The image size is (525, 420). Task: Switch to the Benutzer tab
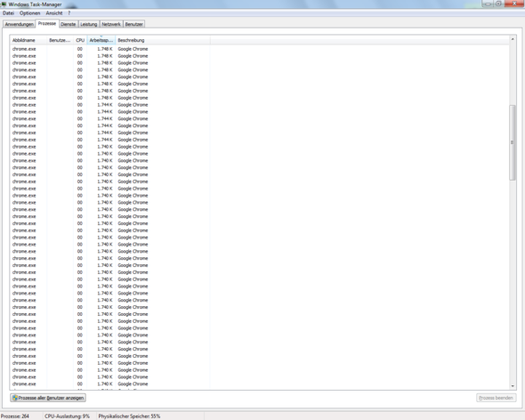134,24
